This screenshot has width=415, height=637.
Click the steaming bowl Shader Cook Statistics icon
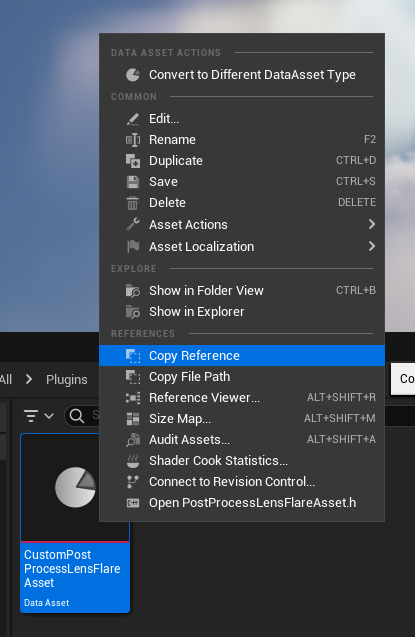pyautogui.click(x=133, y=461)
